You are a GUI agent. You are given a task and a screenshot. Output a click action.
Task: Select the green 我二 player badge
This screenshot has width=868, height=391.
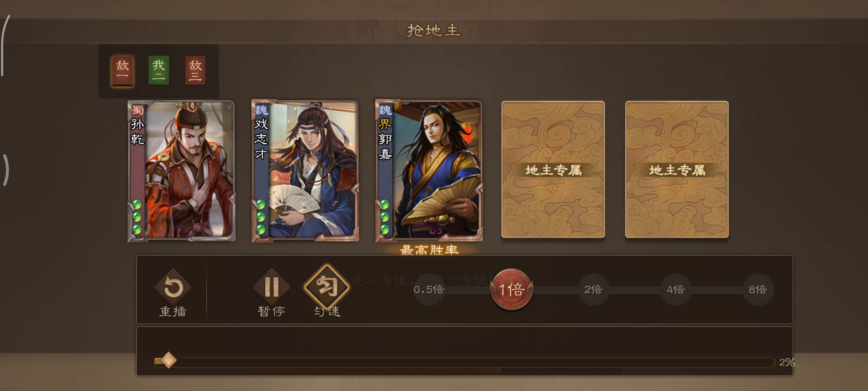point(159,71)
